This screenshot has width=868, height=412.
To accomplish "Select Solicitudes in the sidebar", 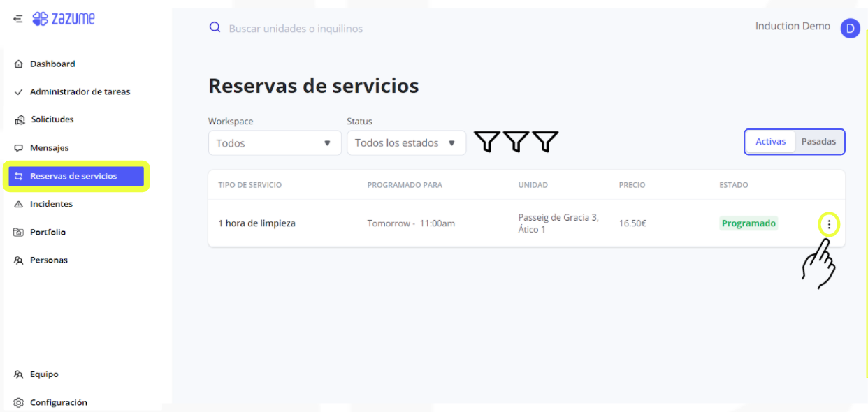I will pos(52,120).
